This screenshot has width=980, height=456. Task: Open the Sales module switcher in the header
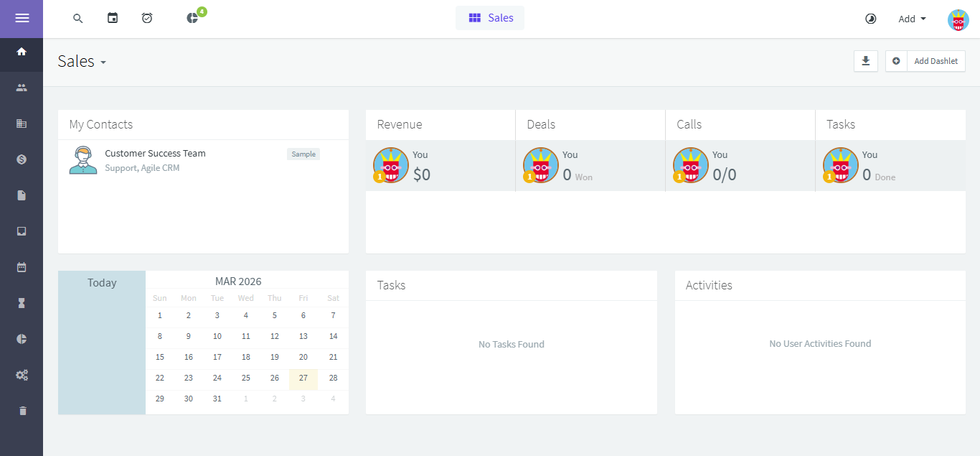coord(490,18)
